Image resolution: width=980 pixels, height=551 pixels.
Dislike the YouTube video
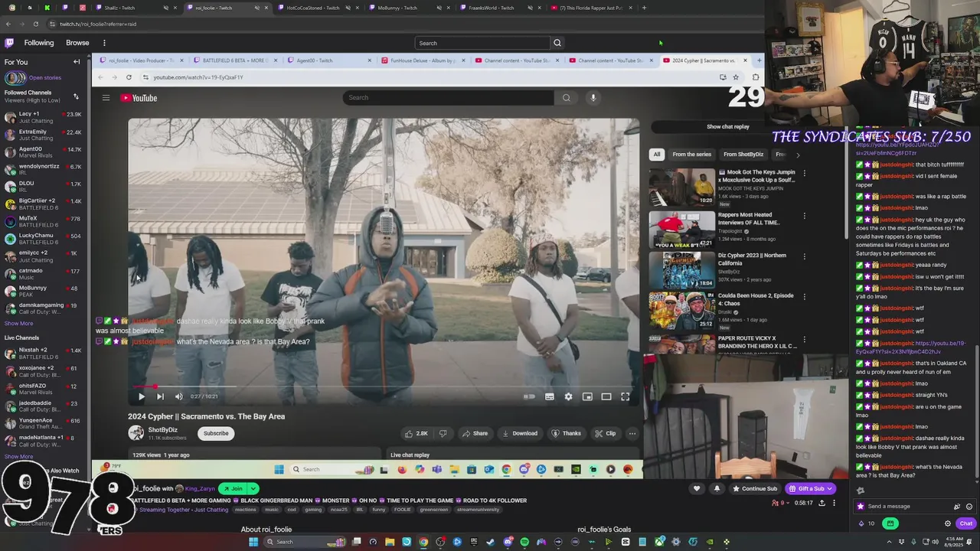tap(443, 433)
